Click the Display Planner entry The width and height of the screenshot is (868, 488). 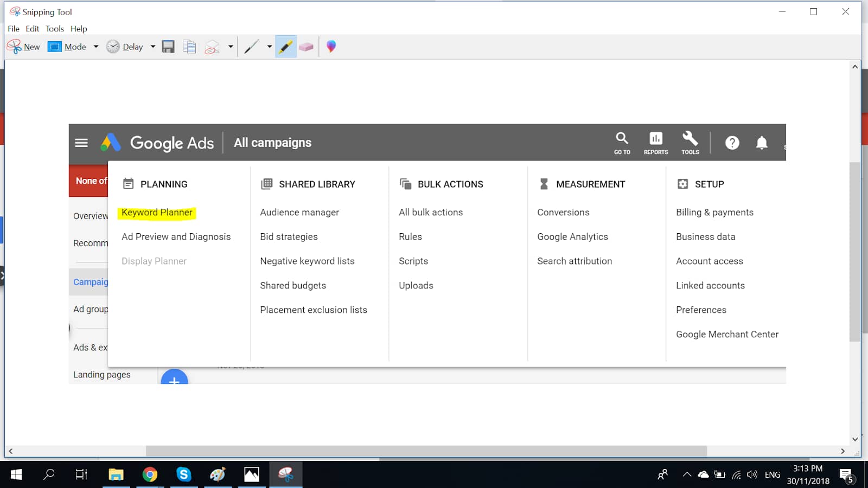(x=154, y=261)
